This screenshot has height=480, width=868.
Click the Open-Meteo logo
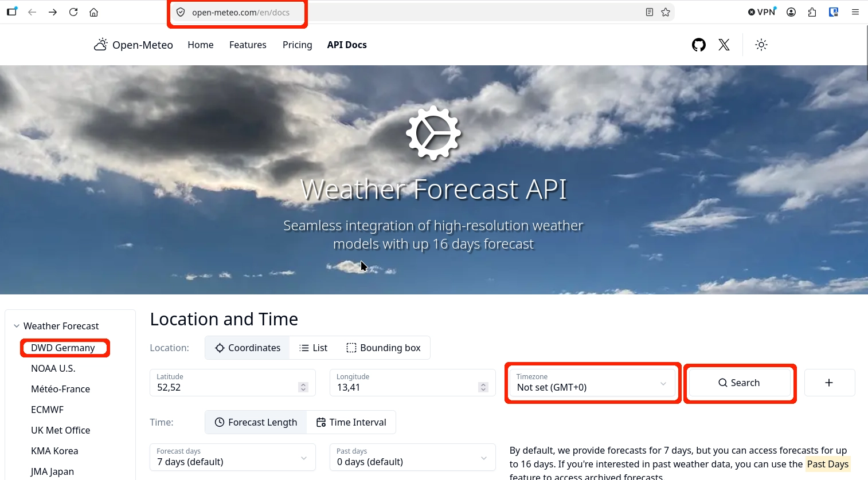(134, 45)
